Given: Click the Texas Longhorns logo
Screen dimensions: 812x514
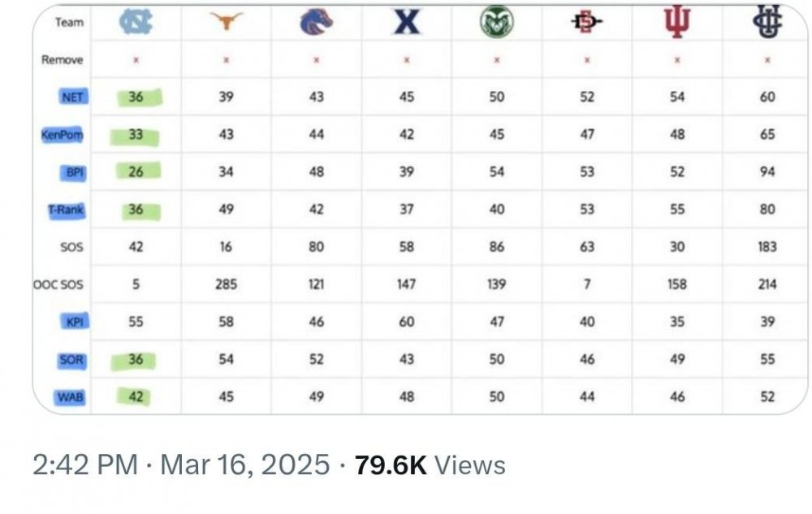Looking at the screenshot, I should coord(227,23).
